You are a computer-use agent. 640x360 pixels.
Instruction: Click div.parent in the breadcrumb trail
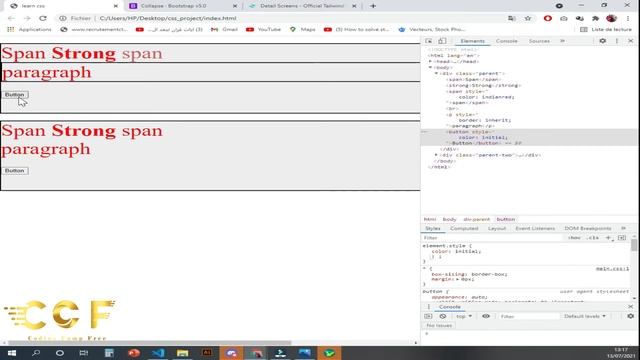(476, 219)
